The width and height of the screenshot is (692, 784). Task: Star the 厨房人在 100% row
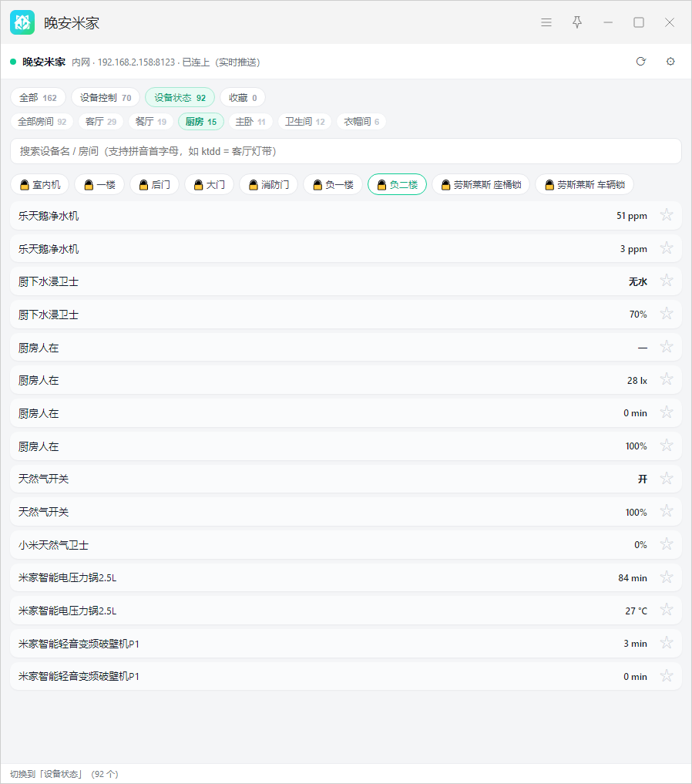pos(667,446)
